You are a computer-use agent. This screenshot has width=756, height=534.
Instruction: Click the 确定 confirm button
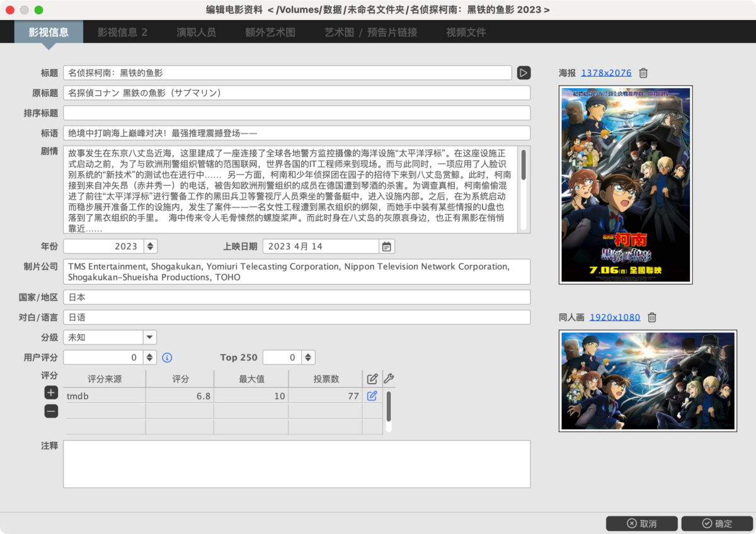(717, 523)
